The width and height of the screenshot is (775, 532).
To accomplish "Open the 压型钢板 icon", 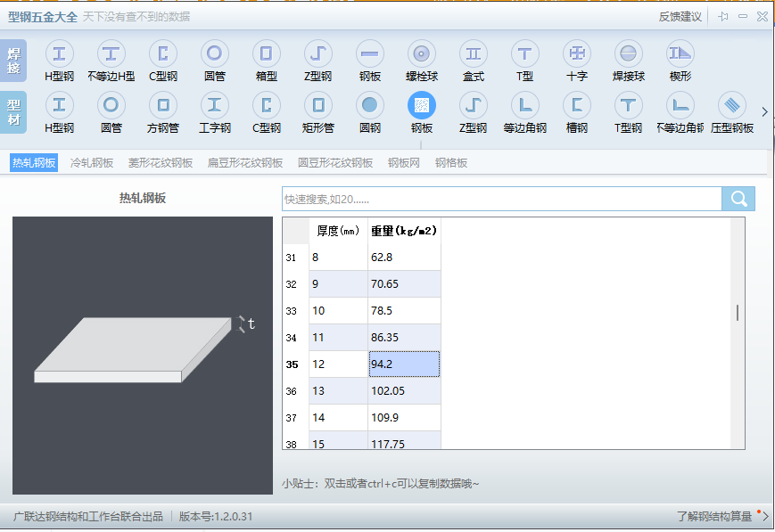I will 732,105.
